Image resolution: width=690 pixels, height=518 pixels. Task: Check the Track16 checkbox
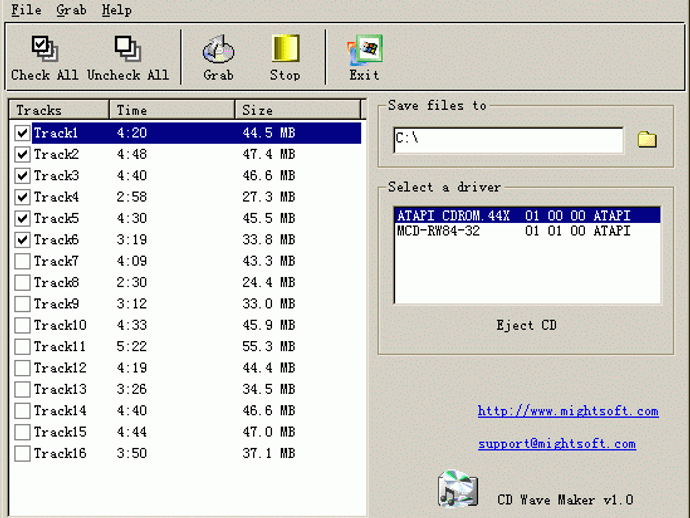[22, 453]
